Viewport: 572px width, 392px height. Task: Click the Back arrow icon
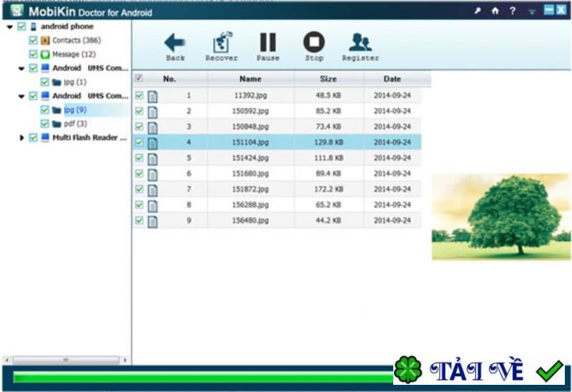point(174,43)
